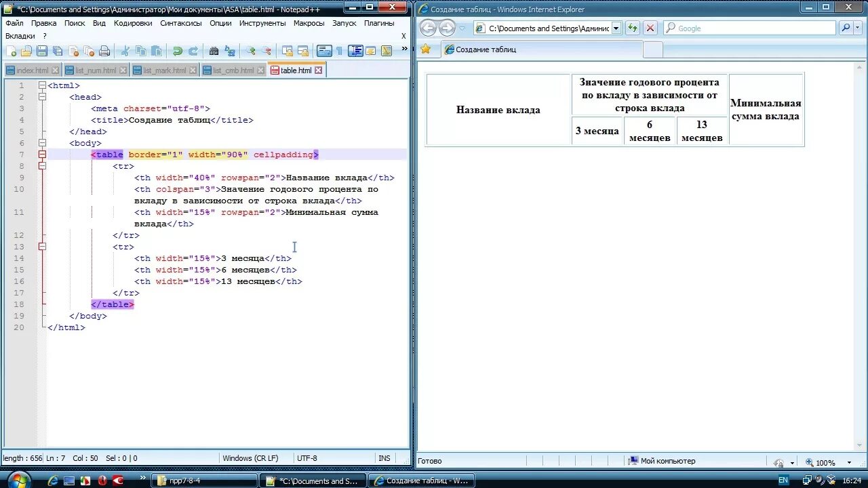Refresh the page in Internet Explorer

pyautogui.click(x=633, y=28)
